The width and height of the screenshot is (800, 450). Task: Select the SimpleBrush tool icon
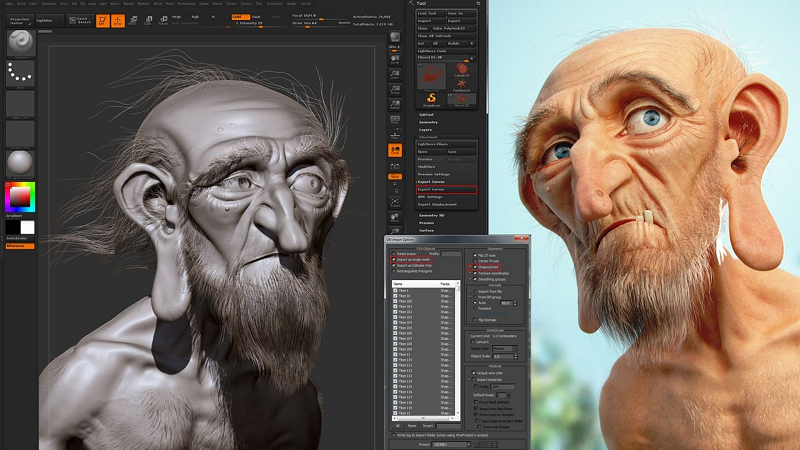coord(433,97)
